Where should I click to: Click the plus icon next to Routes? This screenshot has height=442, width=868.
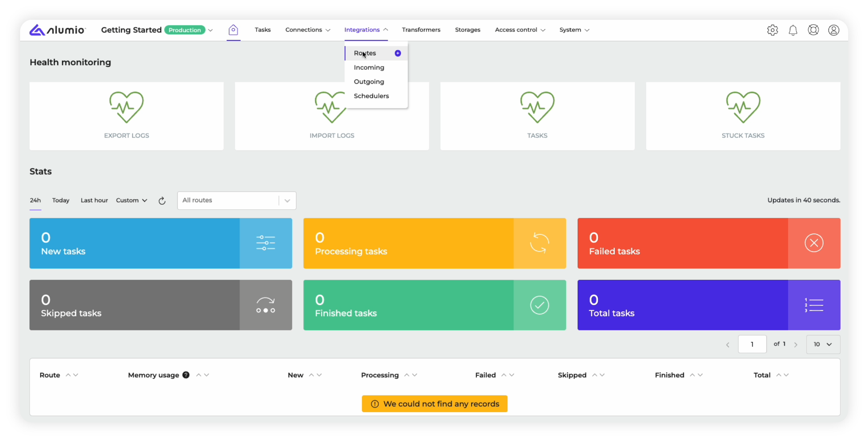(x=398, y=53)
